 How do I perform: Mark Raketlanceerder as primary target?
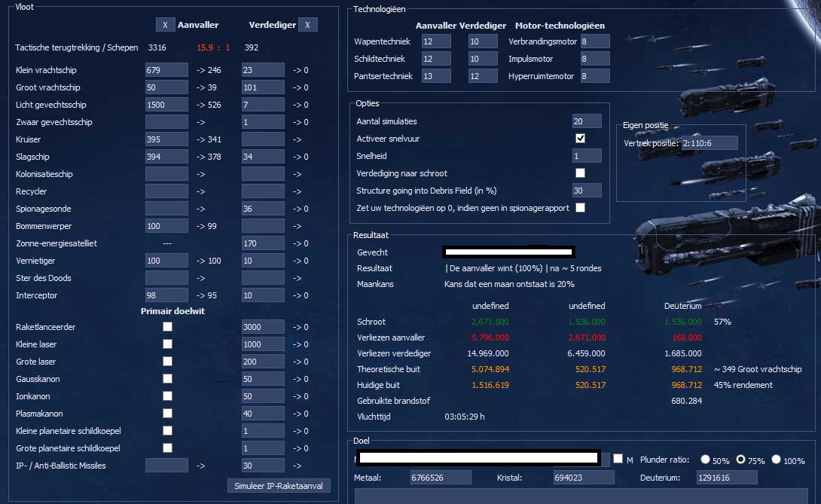[167, 326]
